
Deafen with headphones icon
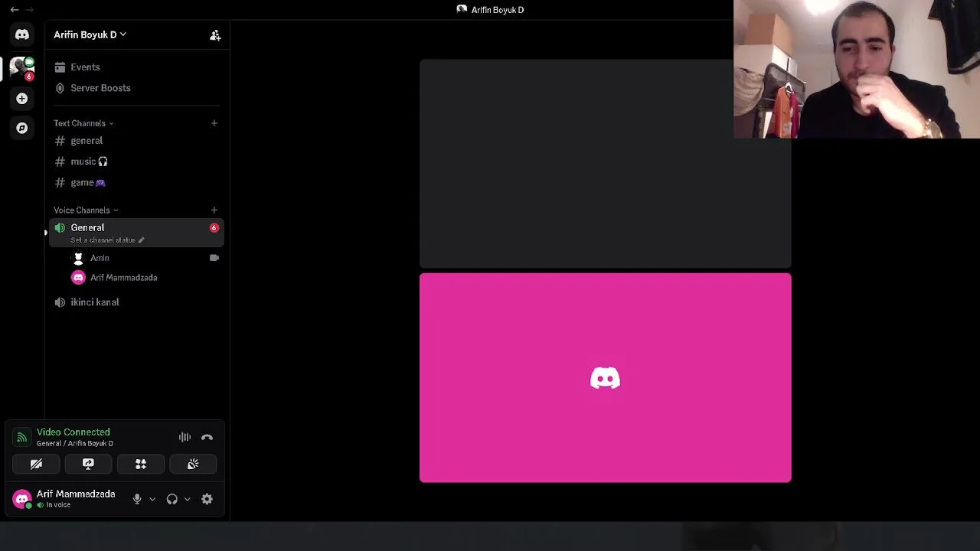(172, 499)
